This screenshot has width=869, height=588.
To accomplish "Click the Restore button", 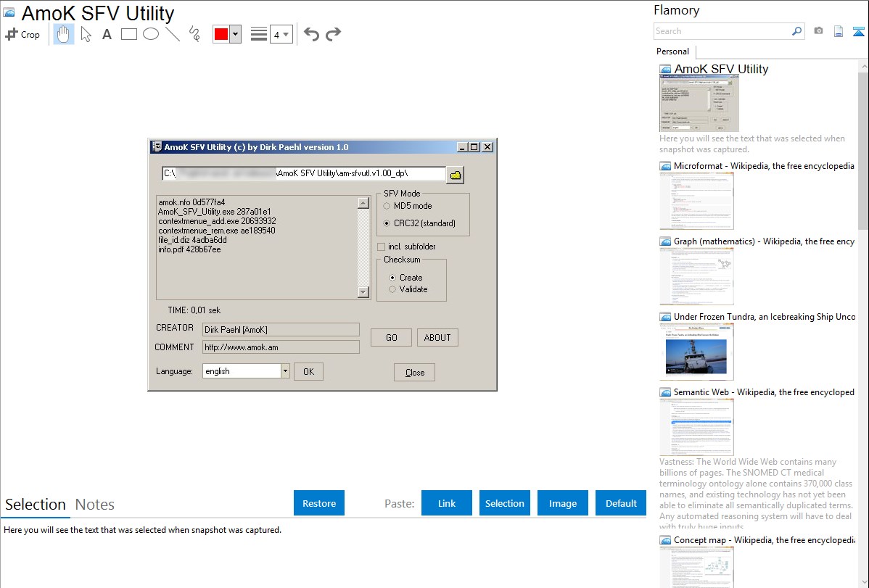I will pos(319,503).
